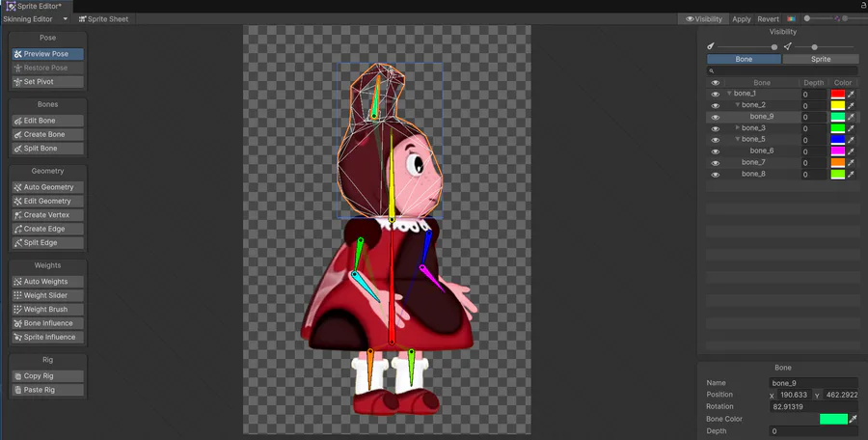This screenshot has width=868, height=440.
Task: Click the eyedropper for bone_6 color
Action: pos(852,151)
